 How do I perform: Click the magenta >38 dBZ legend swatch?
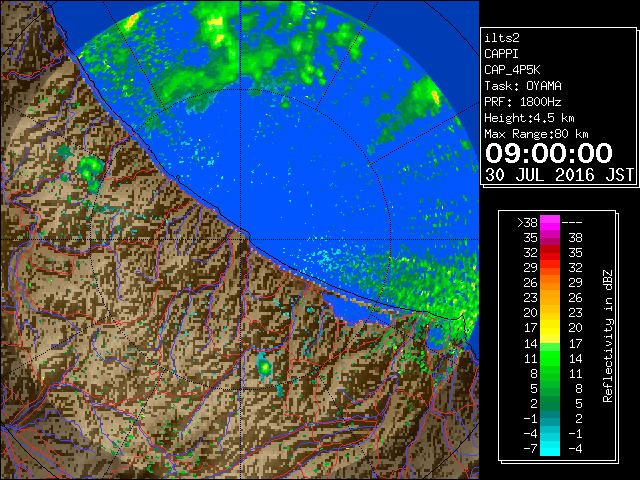click(550, 222)
